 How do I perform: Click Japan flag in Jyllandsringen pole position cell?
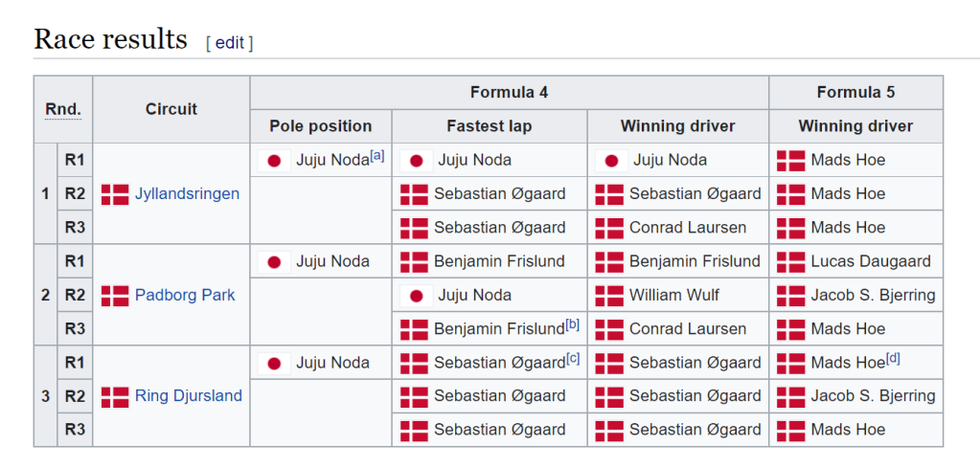click(274, 161)
